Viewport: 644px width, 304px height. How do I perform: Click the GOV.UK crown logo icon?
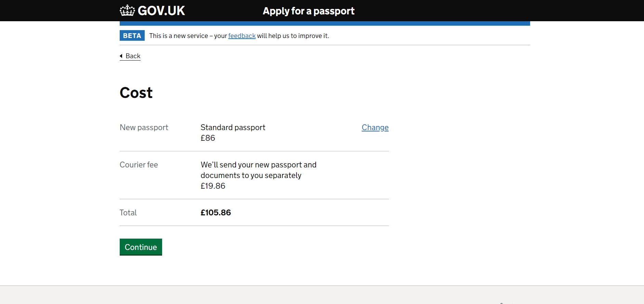point(127,11)
